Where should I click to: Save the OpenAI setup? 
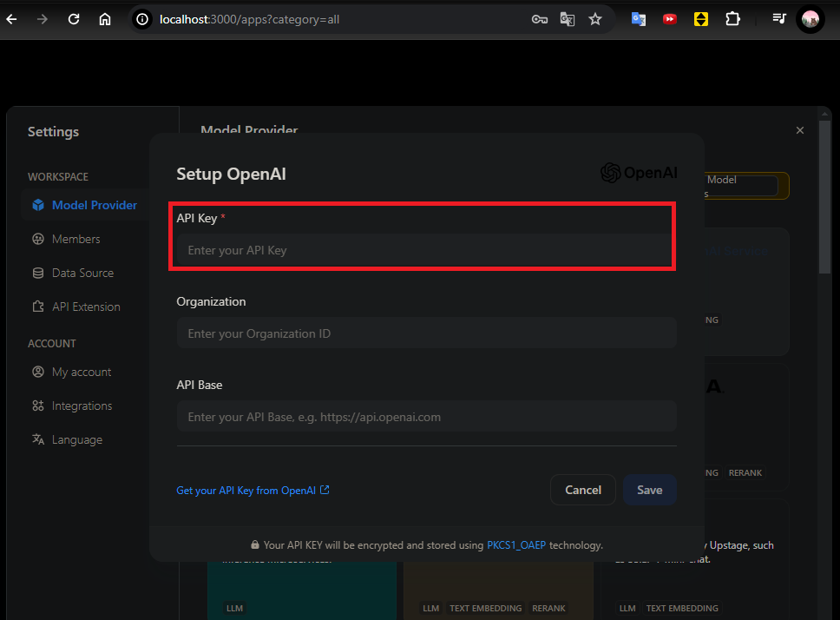tap(649, 490)
